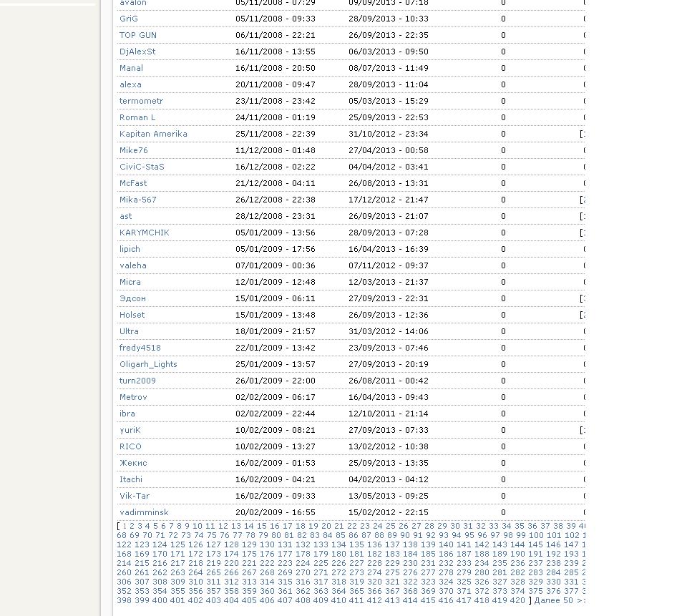This screenshot has height=616, width=687.
Task: Select last visit 26/08/2011 - 00:42
Action: click(389, 381)
